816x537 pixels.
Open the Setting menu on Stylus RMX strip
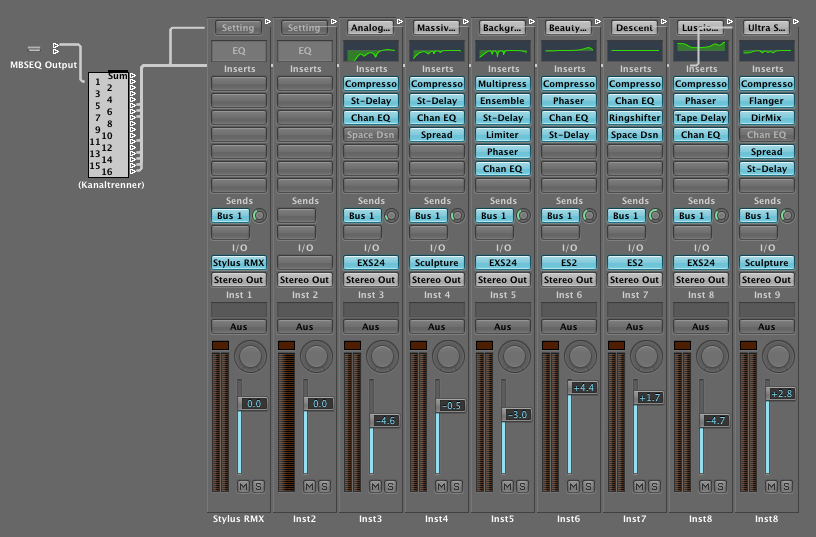click(x=238, y=28)
